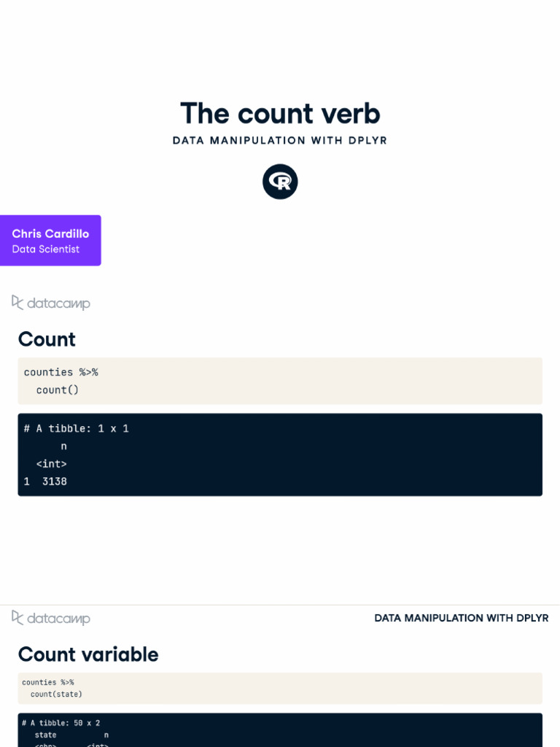Click the "<int>" type label in first output

point(51,463)
